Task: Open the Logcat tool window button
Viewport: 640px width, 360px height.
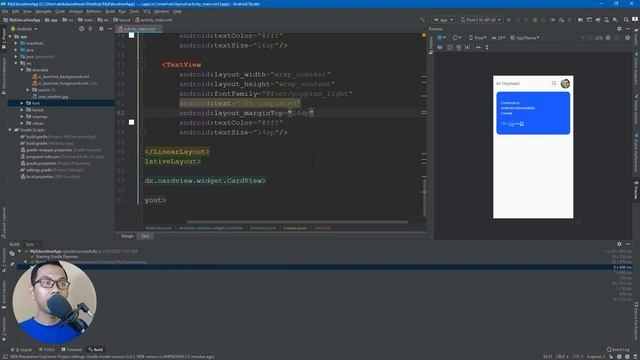Action: coord(22,350)
